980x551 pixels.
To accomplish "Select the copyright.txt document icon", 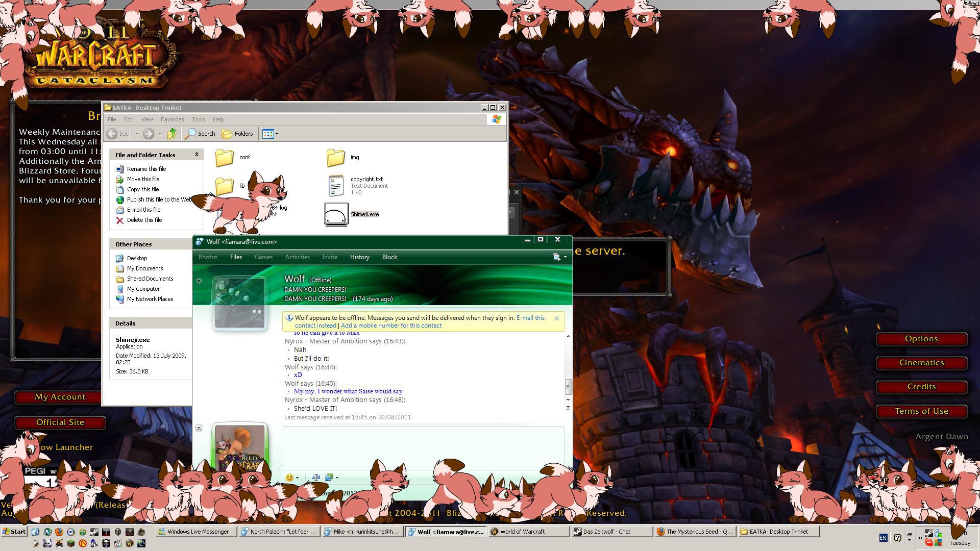I will 336,185.
